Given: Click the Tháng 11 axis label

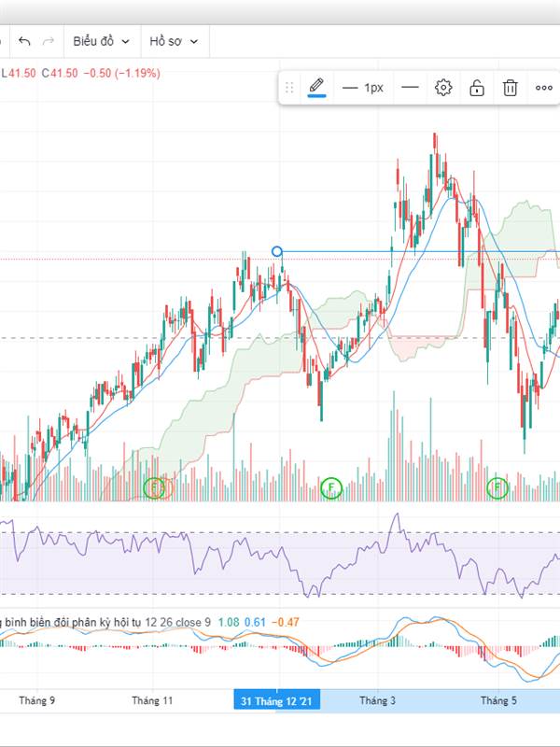Looking at the screenshot, I should coord(152,701).
